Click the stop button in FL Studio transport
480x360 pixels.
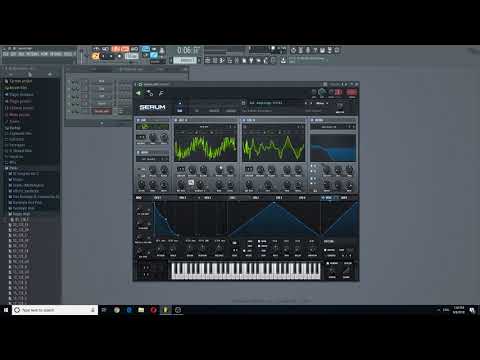point(111,56)
